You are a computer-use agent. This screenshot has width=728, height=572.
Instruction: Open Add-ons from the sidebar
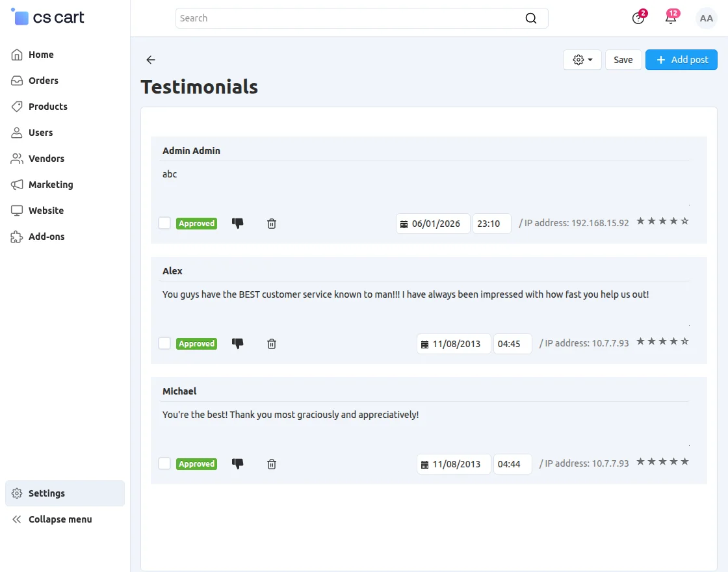(x=46, y=237)
